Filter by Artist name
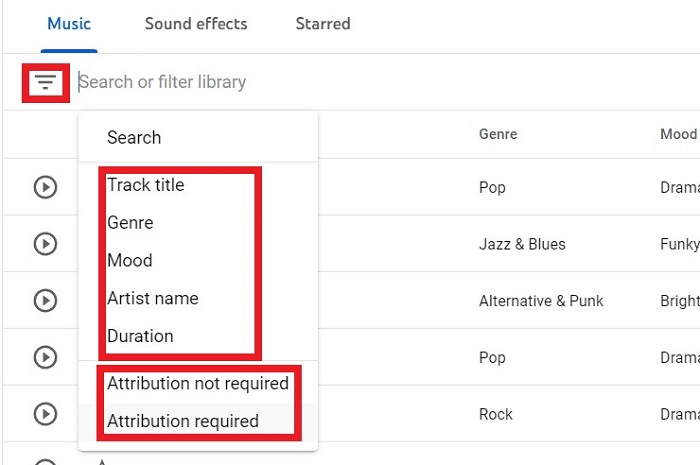Screen dimensions: 700x465 (153, 298)
